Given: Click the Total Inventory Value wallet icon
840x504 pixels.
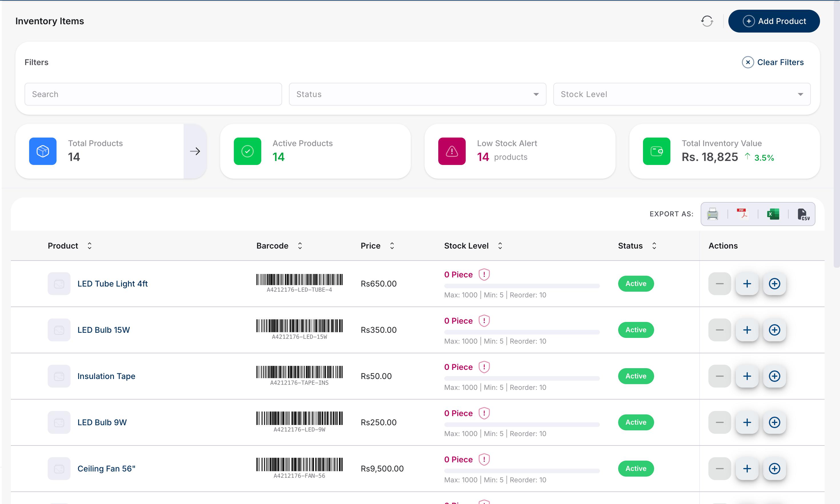Looking at the screenshot, I should click(x=657, y=151).
